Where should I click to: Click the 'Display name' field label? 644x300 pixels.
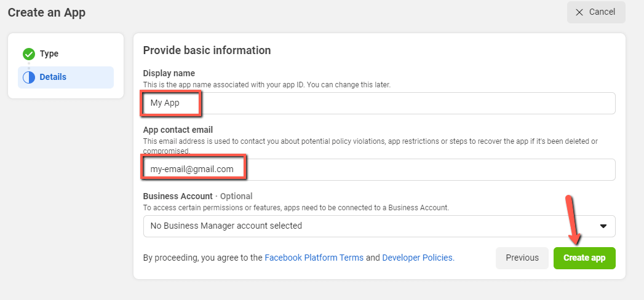[x=169, y=74]
